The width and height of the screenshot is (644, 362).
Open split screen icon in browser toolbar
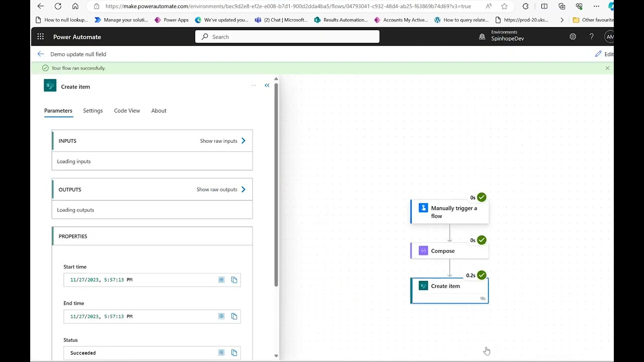544,6
